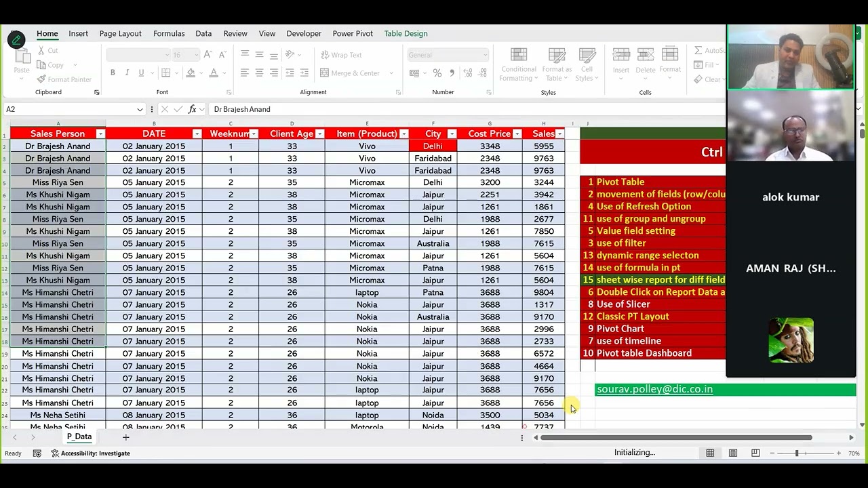Screen dimensions: 868x488
Task: Open City column filter dropdown
Action: point(452,134)
